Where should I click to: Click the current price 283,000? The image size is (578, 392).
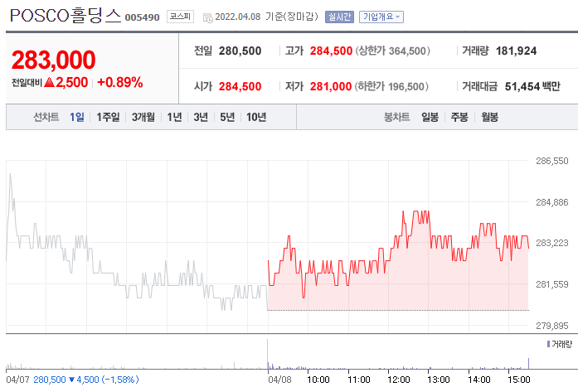click(x=53, y=60)
